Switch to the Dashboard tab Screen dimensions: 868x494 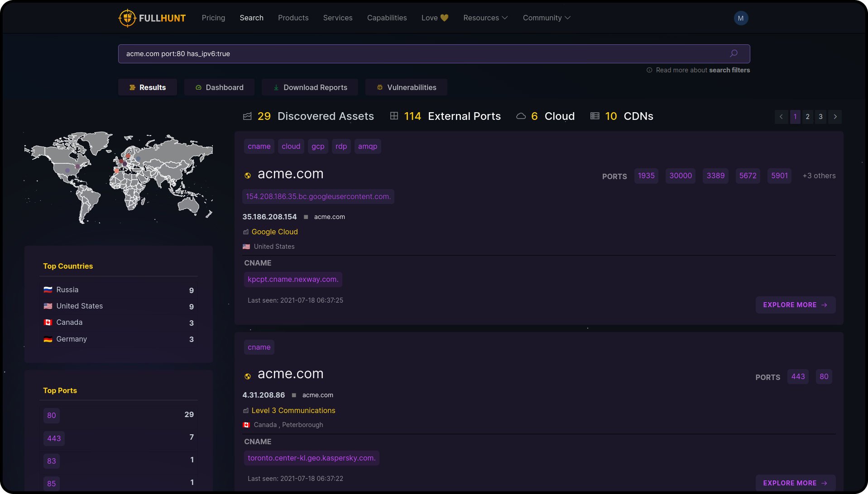(219, 87)
